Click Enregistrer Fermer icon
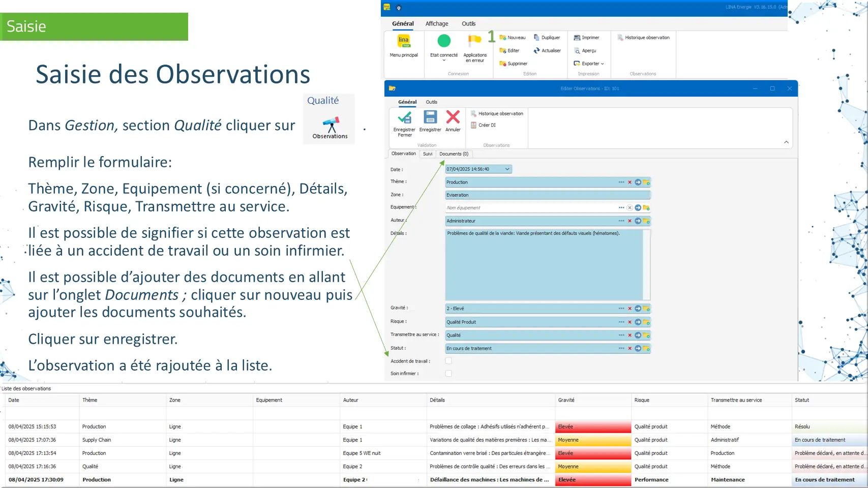Screen dimensions: 868x488 point(405,117)
